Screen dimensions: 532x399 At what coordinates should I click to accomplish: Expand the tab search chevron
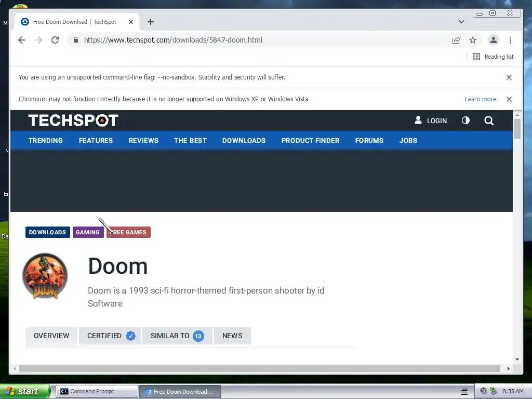461,22
